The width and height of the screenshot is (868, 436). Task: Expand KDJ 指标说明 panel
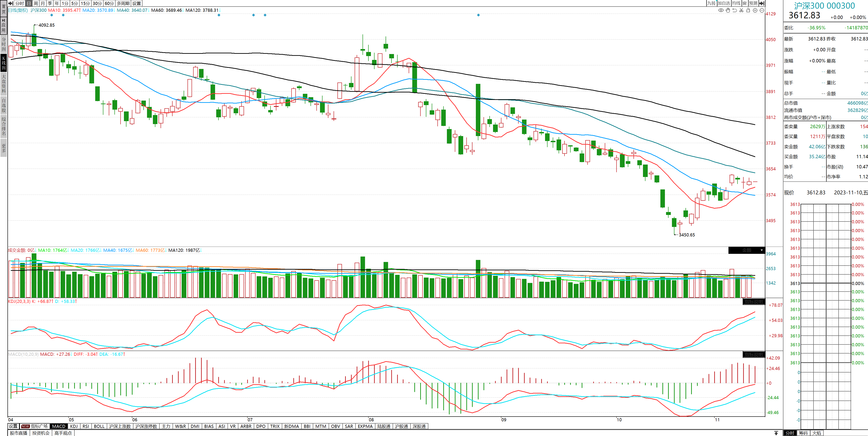[753, 301]
